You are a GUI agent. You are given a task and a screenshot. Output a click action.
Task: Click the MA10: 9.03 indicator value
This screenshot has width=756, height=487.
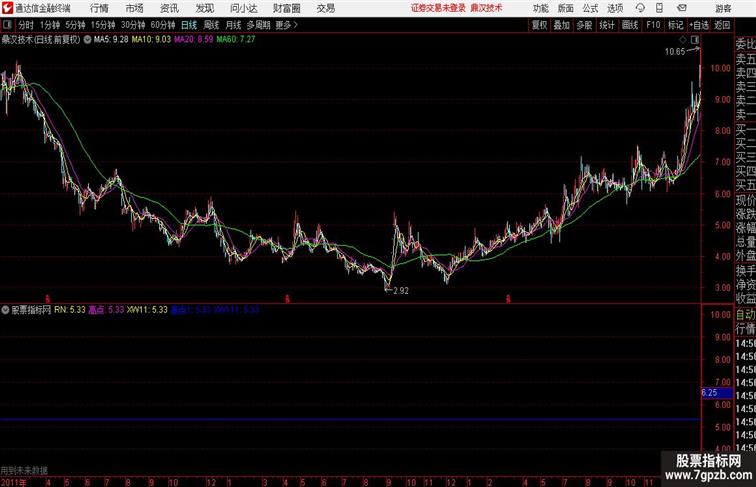[151, 40]
